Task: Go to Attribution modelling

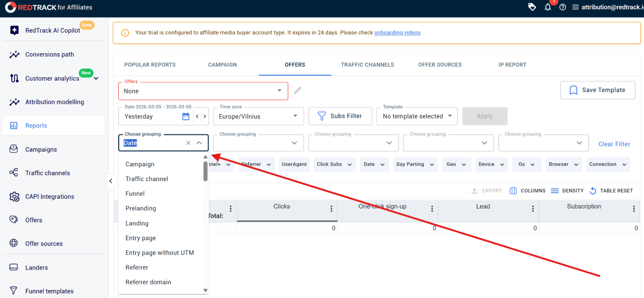Action: click(54, 102)
